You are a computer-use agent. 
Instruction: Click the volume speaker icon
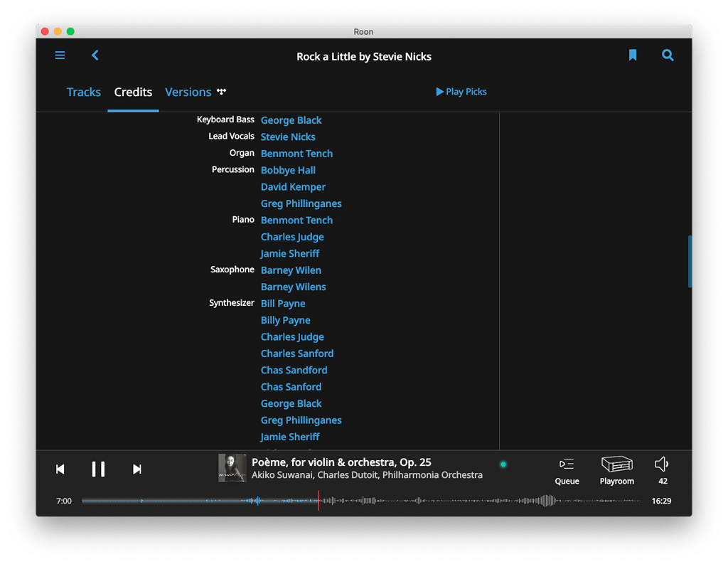click(660, 463)
